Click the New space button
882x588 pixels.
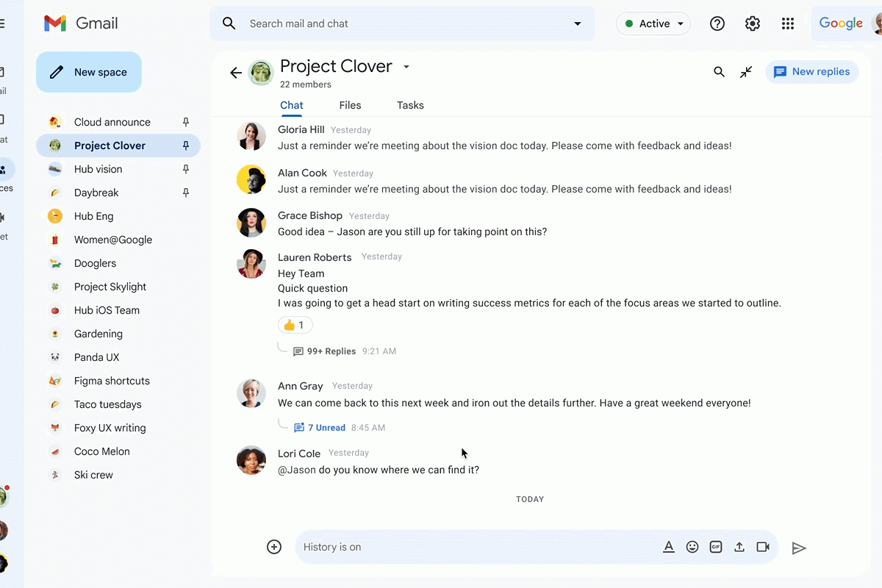89,72
